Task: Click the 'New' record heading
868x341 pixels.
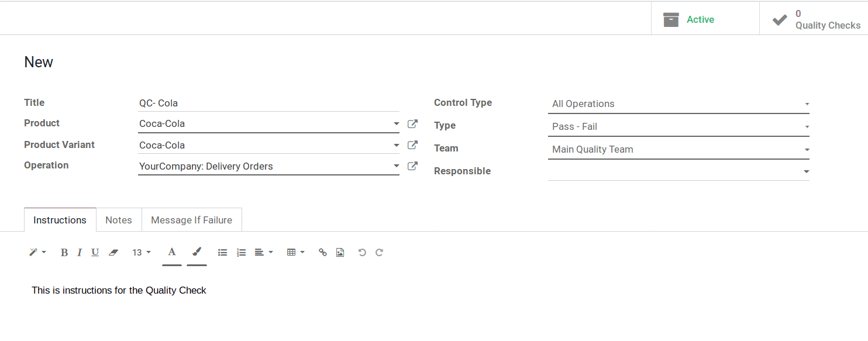Action: tap(39, 62)
